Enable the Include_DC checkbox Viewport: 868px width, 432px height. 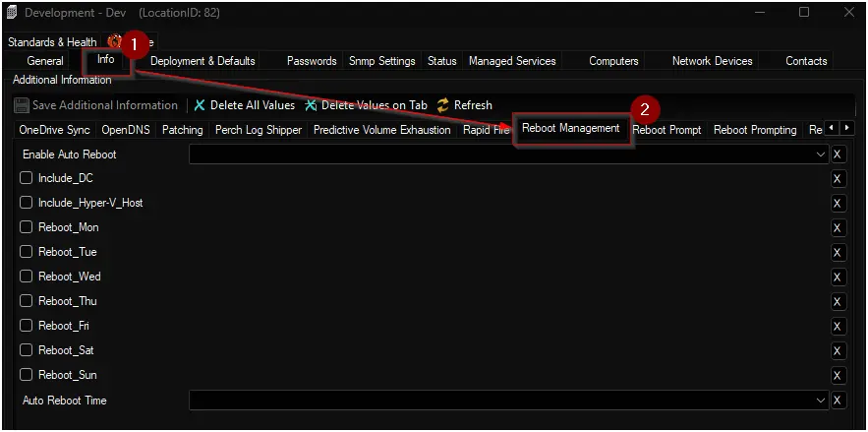click(26, 178)
